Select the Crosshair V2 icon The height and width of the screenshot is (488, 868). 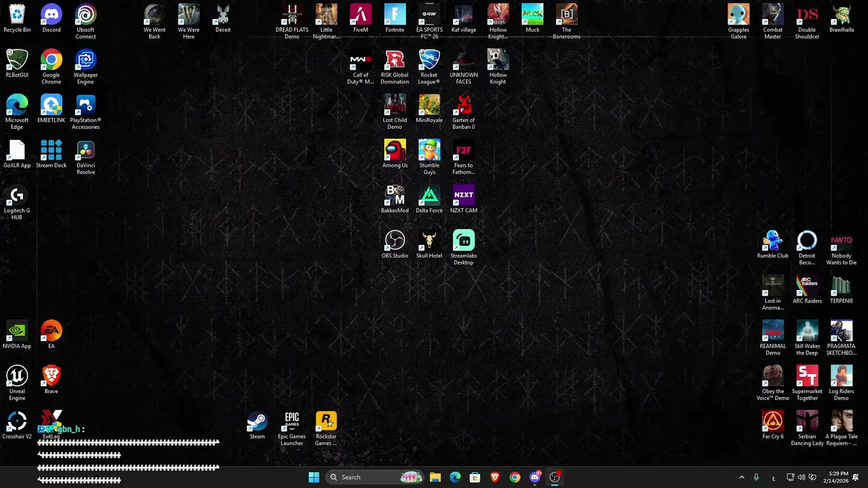[x=17, y=426]
